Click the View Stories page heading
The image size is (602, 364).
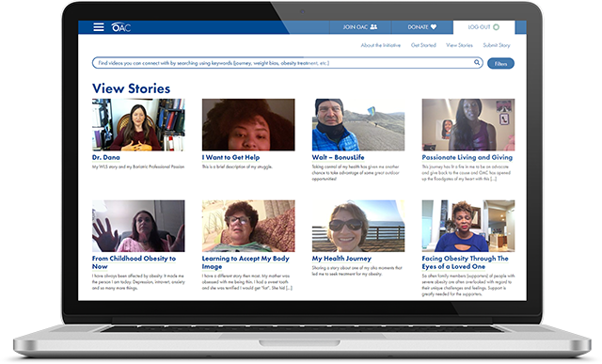pyautogui.click(x=132, y=88)
